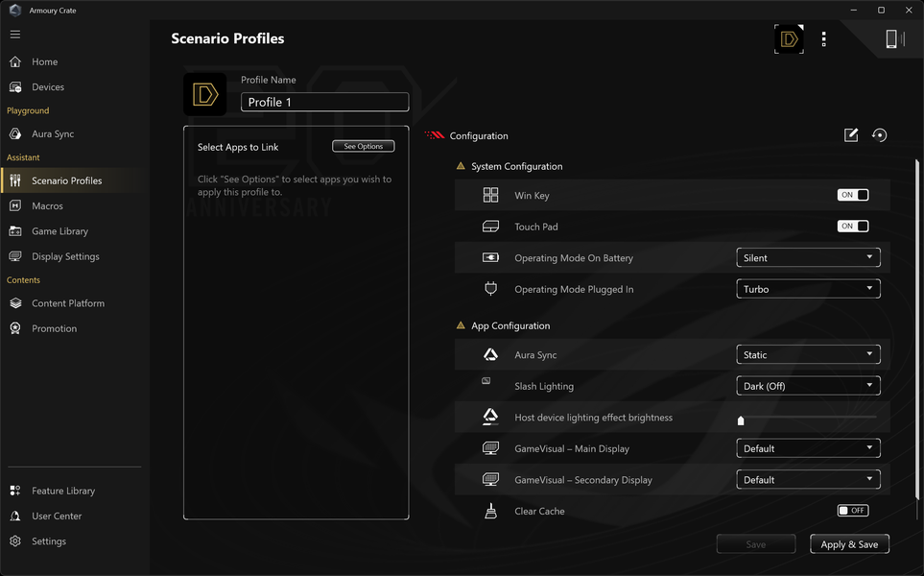The width and height of the screenshot is (924, 576).
Task: Click the large profile D avatar icon
Action: coord(205,94)
